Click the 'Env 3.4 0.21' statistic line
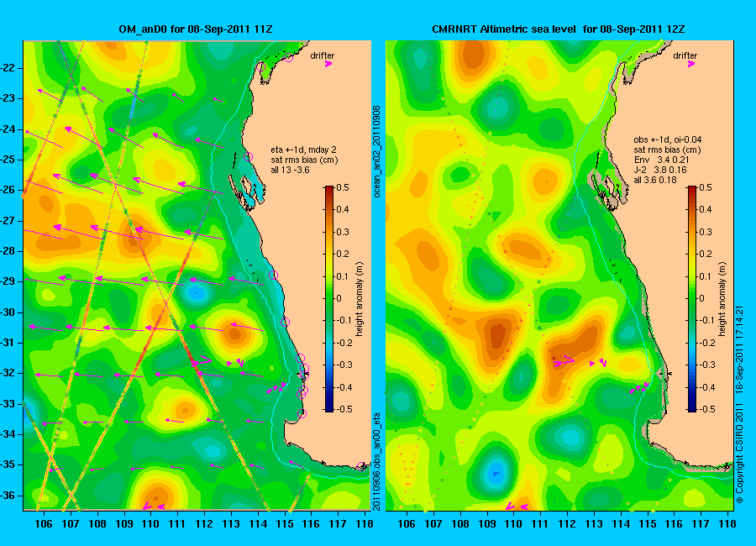This screenshot has height=546, width=756. (x=660, y=160)
